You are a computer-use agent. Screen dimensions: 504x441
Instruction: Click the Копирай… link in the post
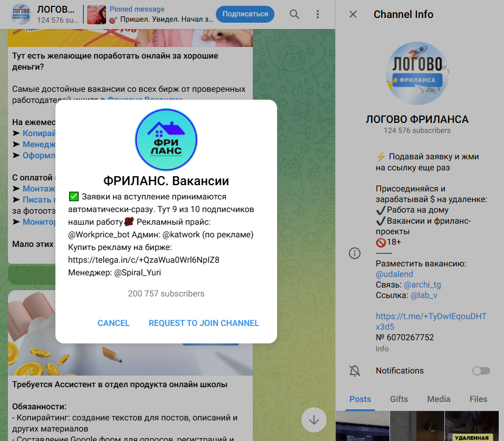(x=39, y=133)
